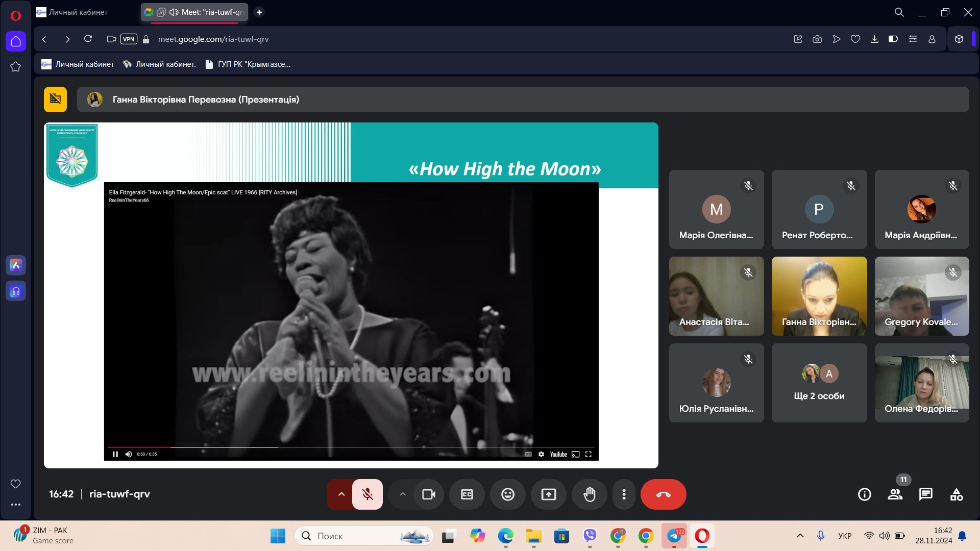Hang up the call

[663, 494]
